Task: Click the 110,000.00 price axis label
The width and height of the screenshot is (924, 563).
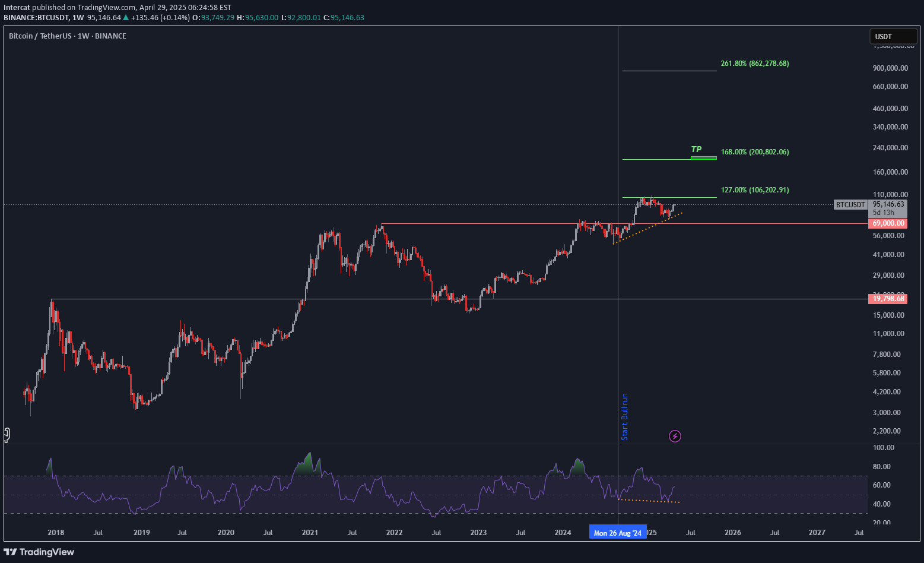Action: pyautogui.click(x=890, y=194)
